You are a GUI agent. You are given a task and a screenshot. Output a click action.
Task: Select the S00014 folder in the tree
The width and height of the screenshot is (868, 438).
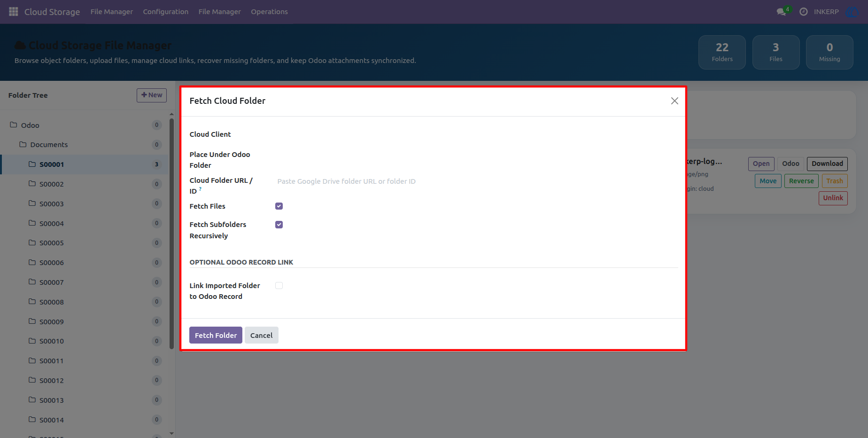(85, 420)
